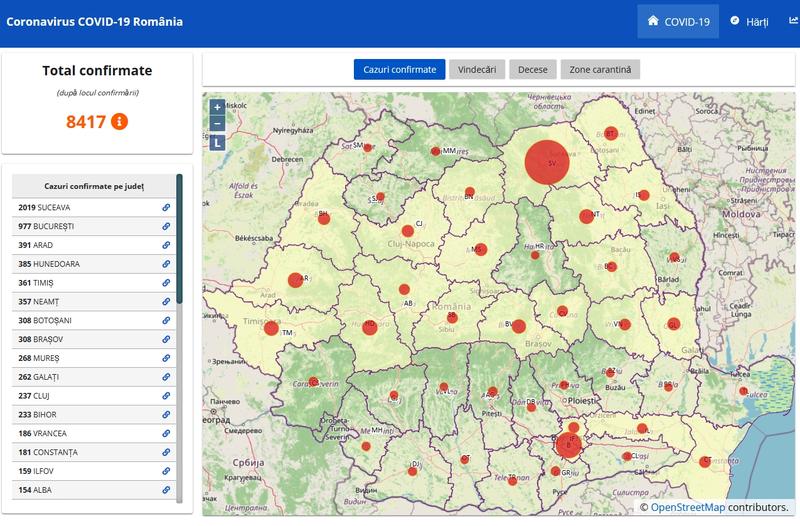Viewport: 800px width, 526px height.
Task: Go to COVID-19 home in navbar
Action: coord(678,21)
